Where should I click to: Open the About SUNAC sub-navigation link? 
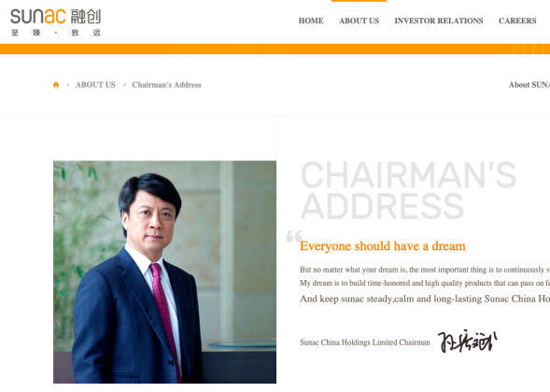tap(529, 85)
